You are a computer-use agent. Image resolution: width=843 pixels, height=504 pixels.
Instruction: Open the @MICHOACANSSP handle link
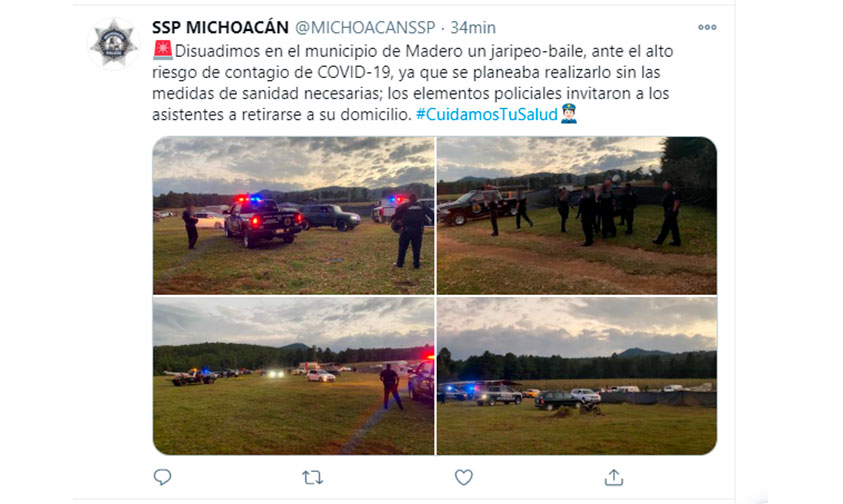(365, 27)
